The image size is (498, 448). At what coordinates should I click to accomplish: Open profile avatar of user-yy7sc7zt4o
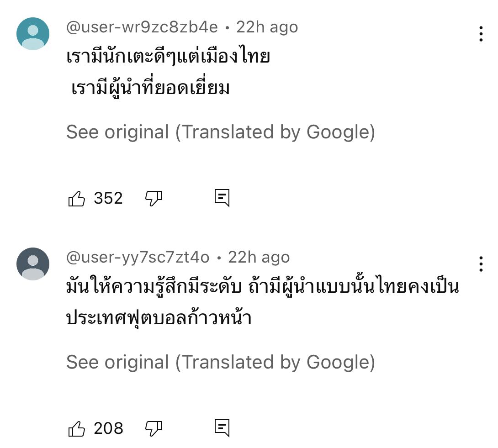tap(33, 264)
